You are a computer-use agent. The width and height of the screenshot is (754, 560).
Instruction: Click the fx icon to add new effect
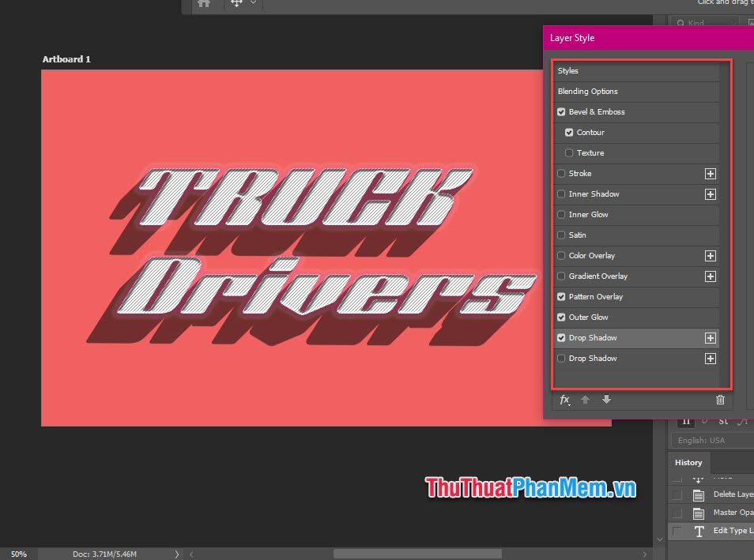point(564,400)
